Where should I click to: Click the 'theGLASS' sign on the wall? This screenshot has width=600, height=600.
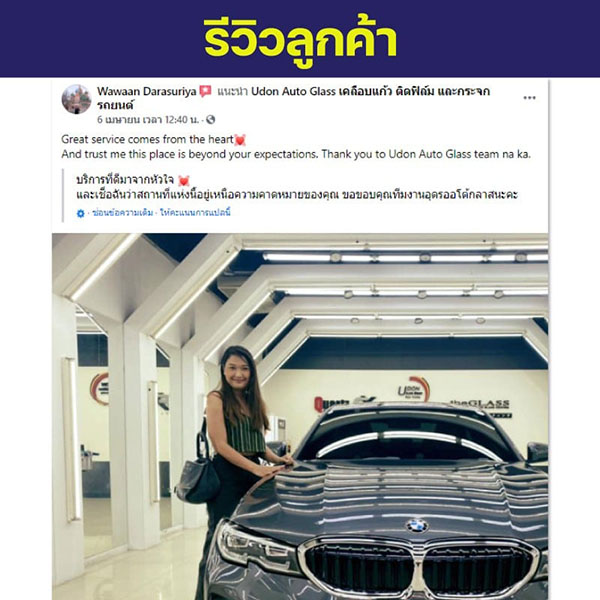click(x=480, y=404)
